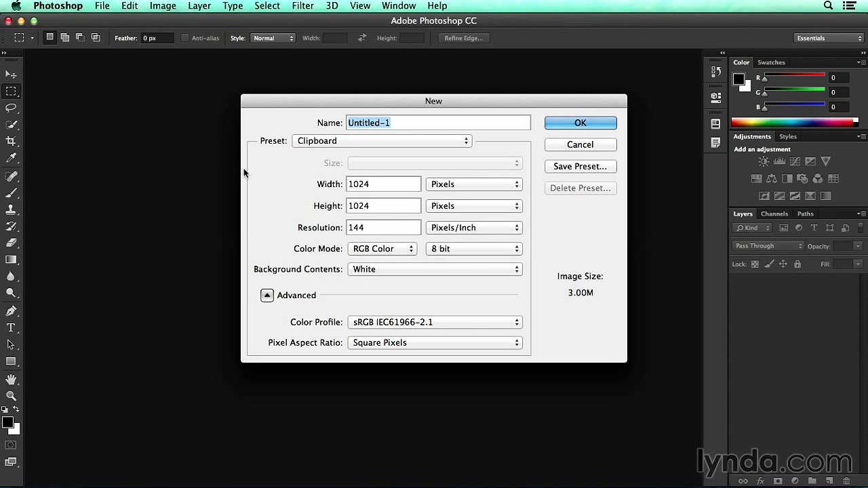Switch foreground and background colors
The image size is (868, 488).
click(16, 409)
